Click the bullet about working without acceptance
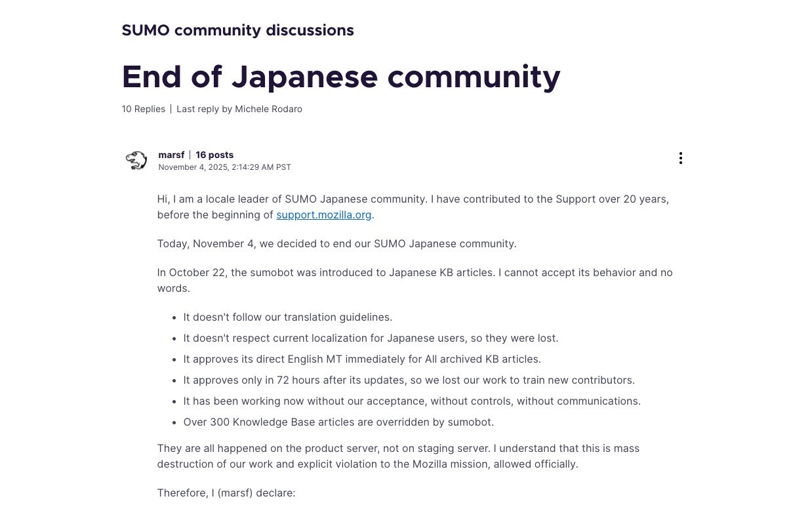Image resolution: width=812 pixels, height=507 pixels. click(412, 401)
